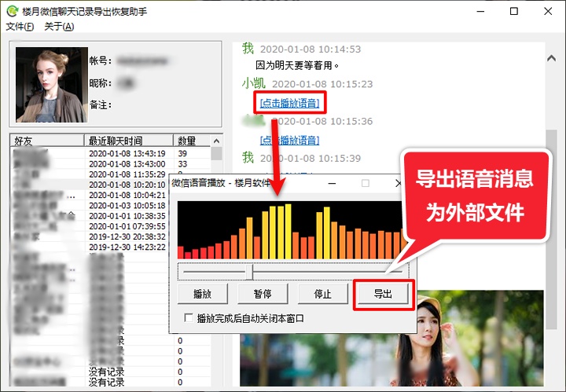Click the 昵称 label in profile panel
This screenshot has height=392, width=566.
click(x=101, y=83)
